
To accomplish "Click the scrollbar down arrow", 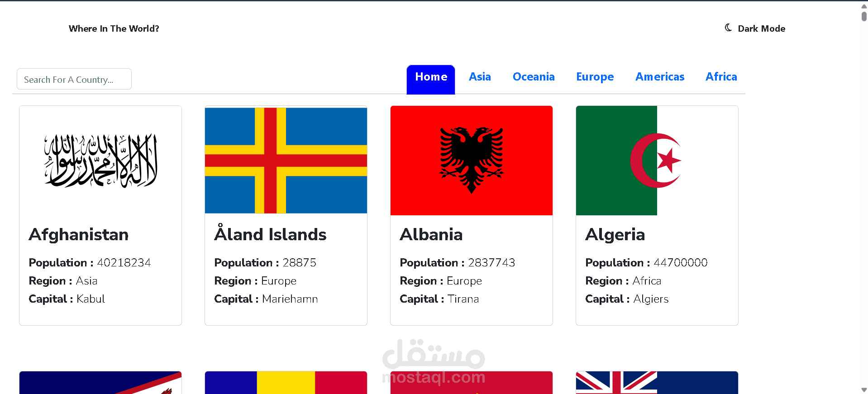I will click(x=863, y=389).
